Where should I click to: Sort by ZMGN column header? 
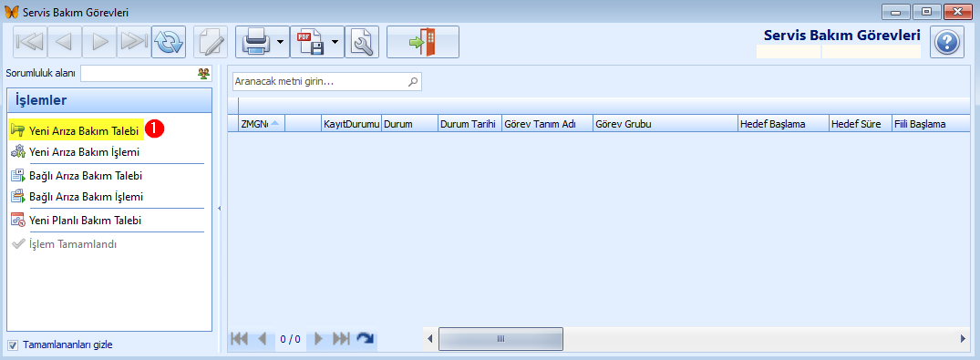pos(262,124)
